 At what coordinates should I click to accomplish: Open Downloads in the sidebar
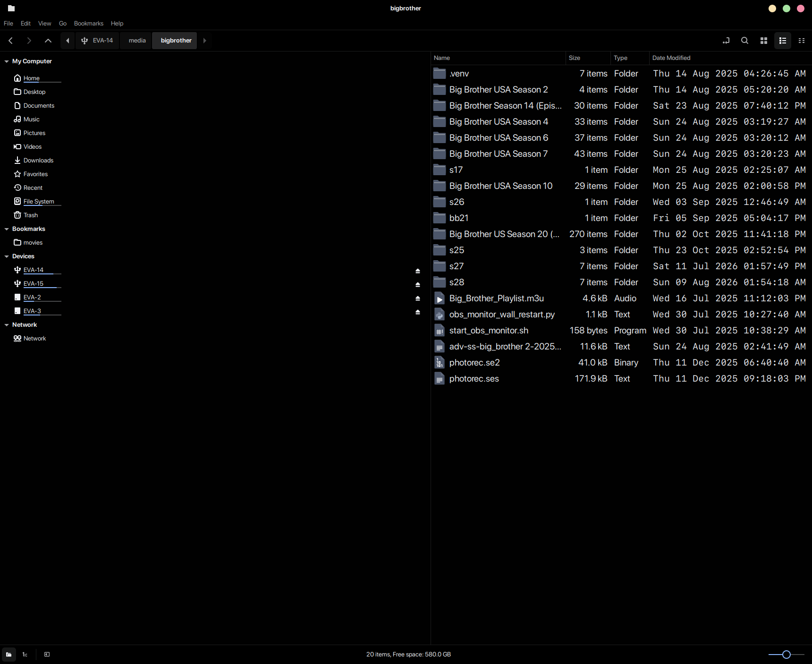coord(38,161)
